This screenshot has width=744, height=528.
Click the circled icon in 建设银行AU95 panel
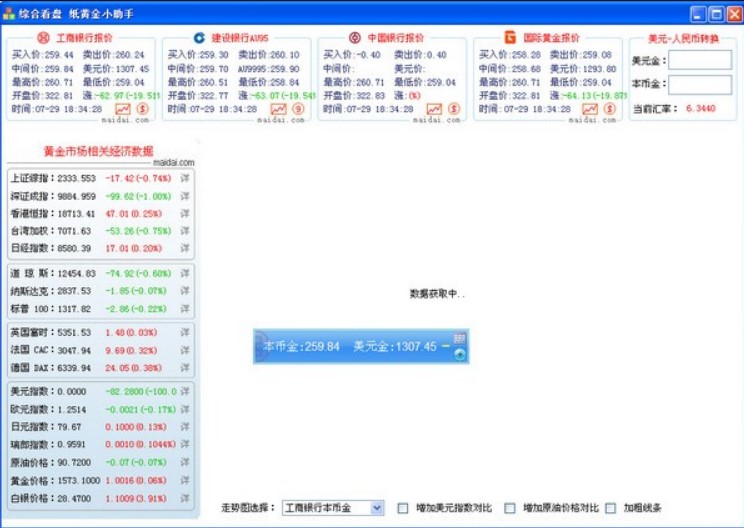pyautogui.click(x=298, y=109)
